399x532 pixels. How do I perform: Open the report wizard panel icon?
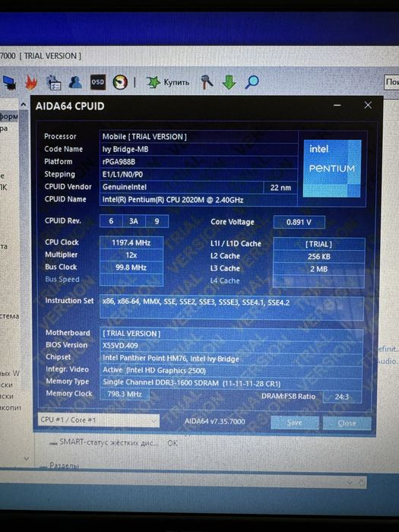pyautogui.click(x=54, y=82)
